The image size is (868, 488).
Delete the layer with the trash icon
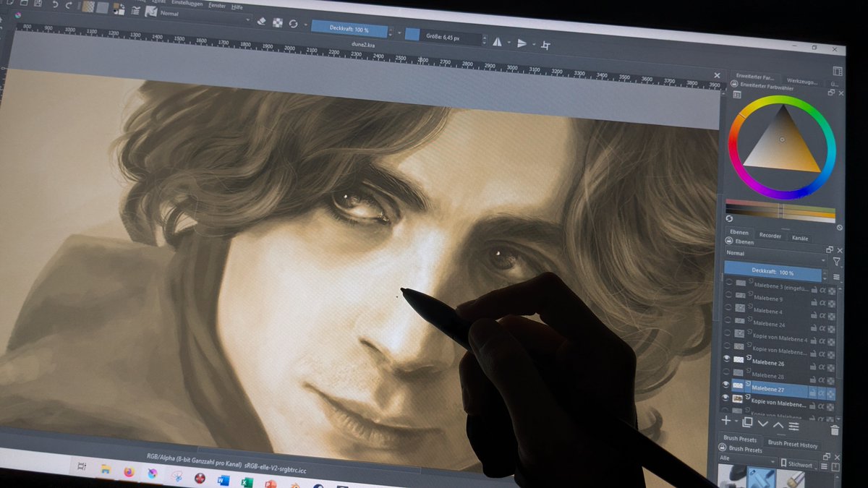834,430
